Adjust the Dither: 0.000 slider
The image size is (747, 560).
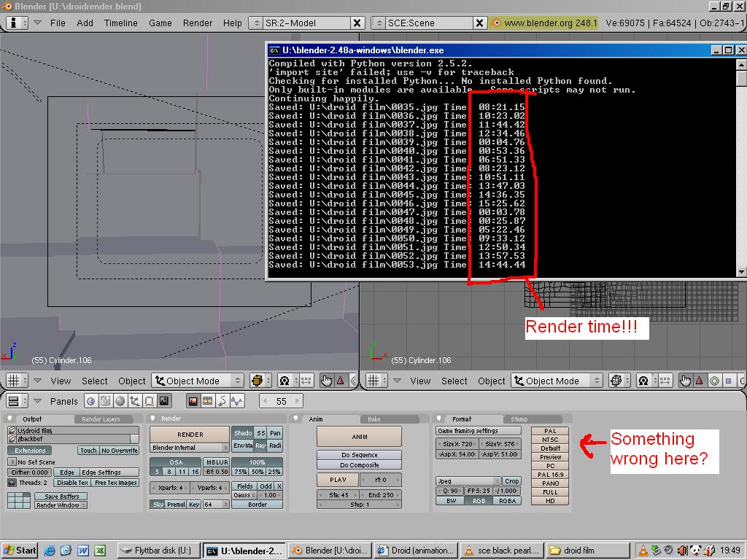click(x=29, y=472)
